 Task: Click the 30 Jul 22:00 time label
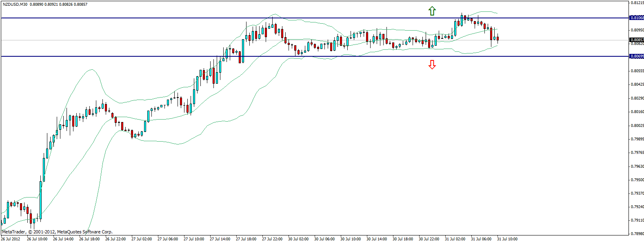(x=429, y=239)
